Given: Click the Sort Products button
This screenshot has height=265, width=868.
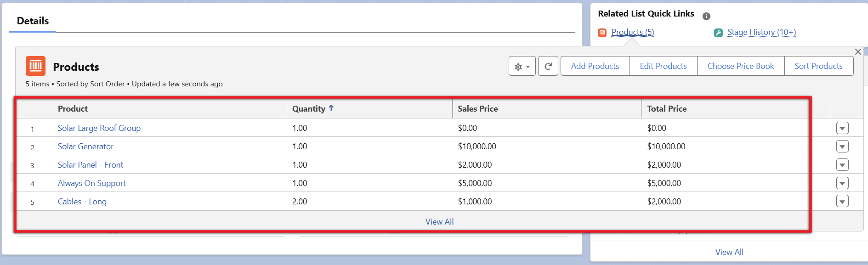Looking at the screenshot, I should (818, 66).
